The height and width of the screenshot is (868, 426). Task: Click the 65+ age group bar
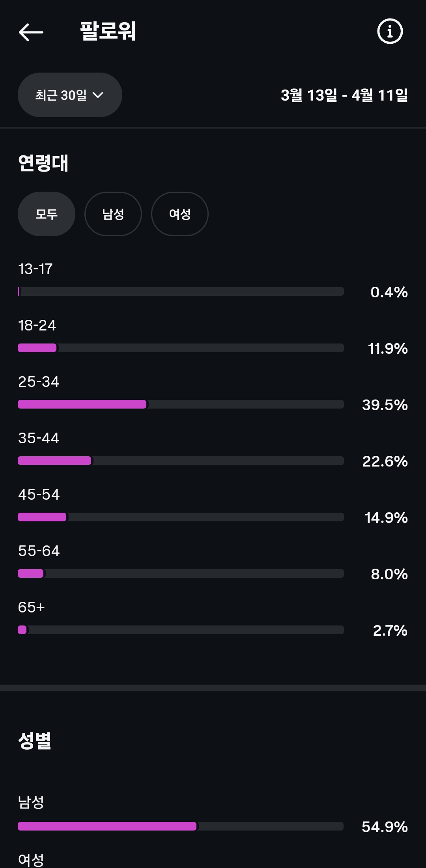181,630
